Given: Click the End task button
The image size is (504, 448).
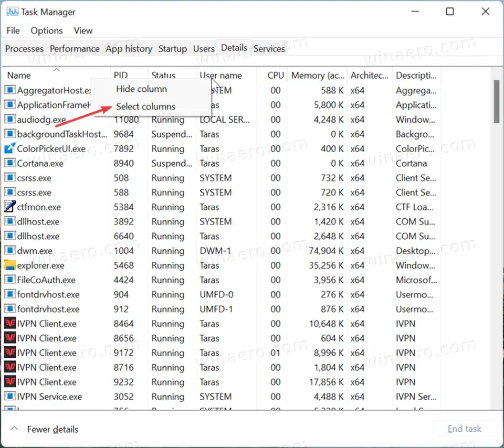Looking at the screenshot, I should (x=464, y=429).
